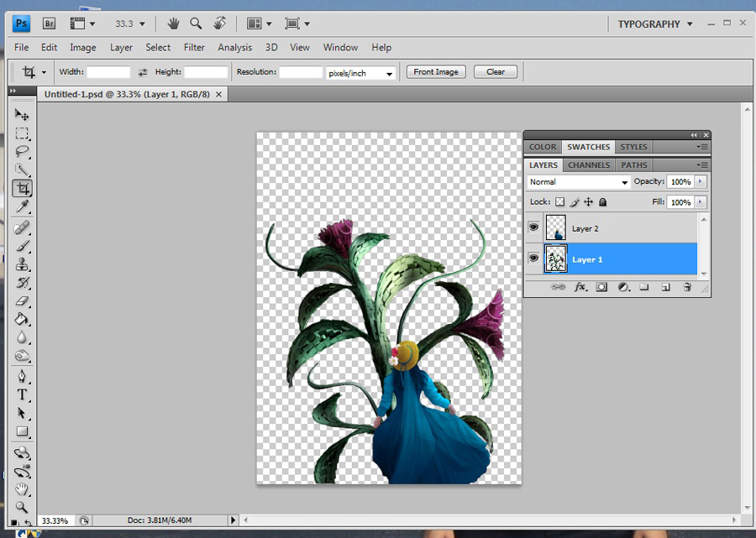This screenshot has width=756, height=538.
Task: Select the Dodge tool
Action: (22, 356)
